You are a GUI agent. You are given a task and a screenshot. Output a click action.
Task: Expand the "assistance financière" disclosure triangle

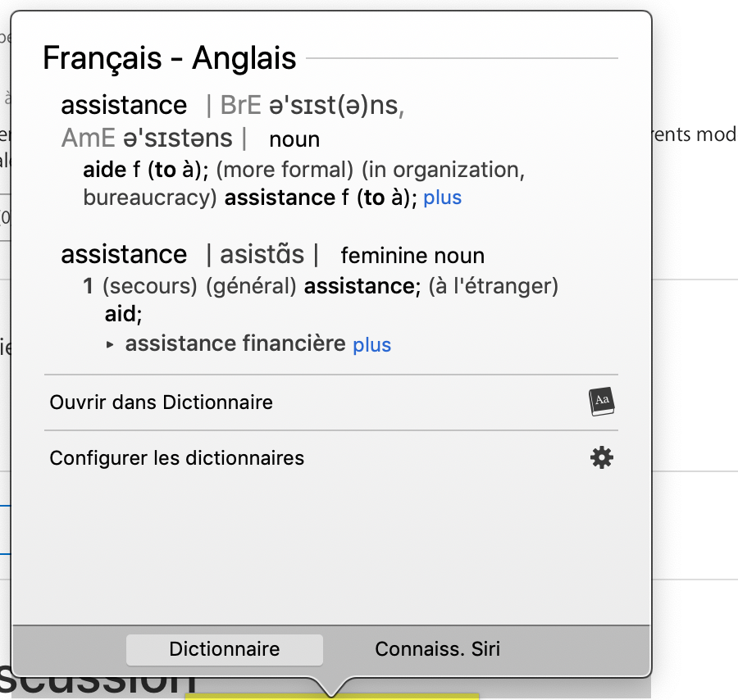tap(111, 345)
